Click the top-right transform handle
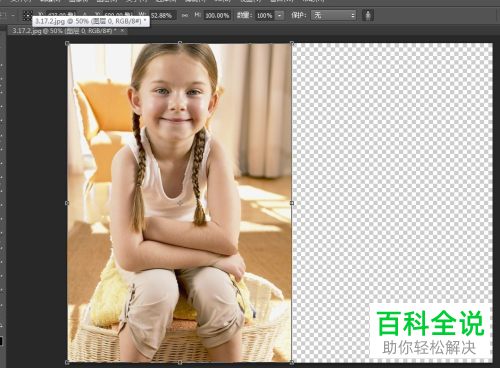 click(292, 43)
